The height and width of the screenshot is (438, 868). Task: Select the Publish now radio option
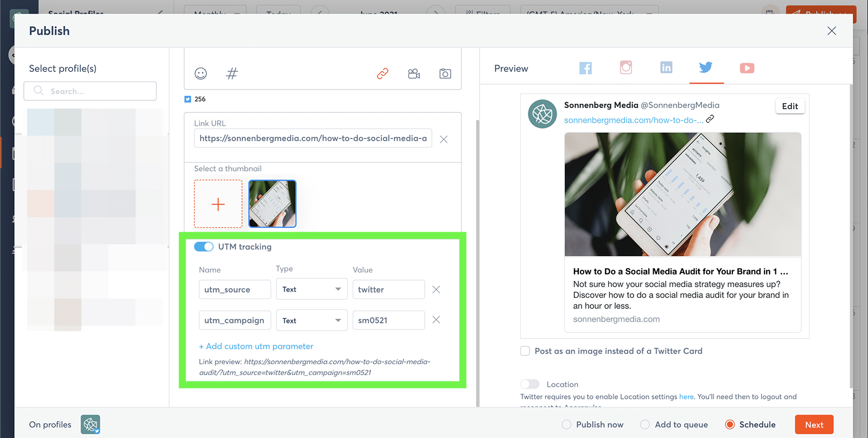567,424
